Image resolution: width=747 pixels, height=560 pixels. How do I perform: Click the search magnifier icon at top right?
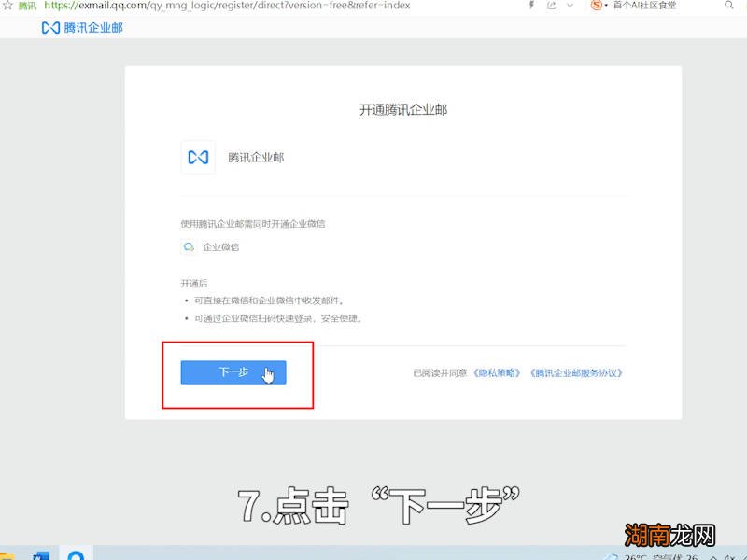(729, 6)
